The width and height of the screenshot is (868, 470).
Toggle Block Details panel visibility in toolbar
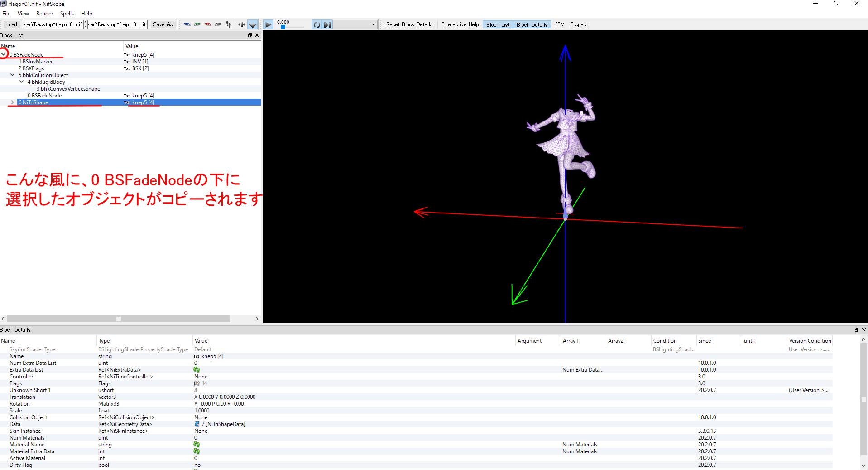[x=532, y=24]
